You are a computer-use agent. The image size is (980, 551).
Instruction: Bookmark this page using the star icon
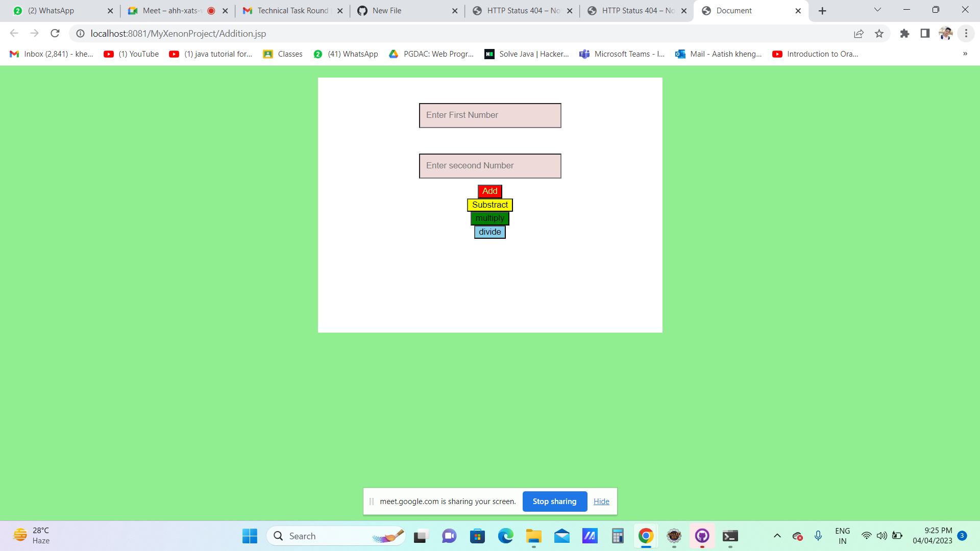(879, 33)
